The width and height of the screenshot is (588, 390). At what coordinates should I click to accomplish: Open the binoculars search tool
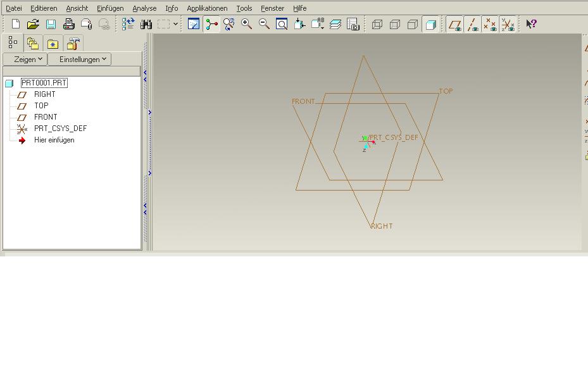(146, 24)
